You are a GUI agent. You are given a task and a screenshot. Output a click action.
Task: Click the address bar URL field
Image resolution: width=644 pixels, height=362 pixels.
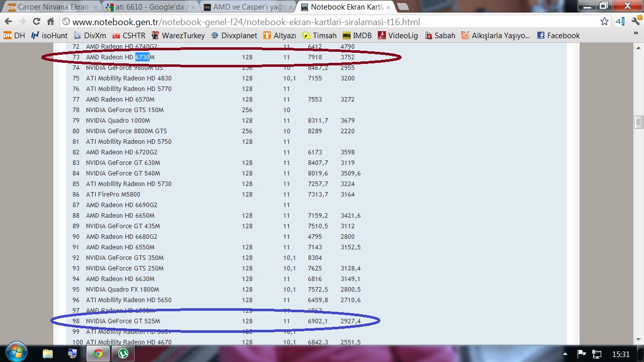click(x=332, y=22)
